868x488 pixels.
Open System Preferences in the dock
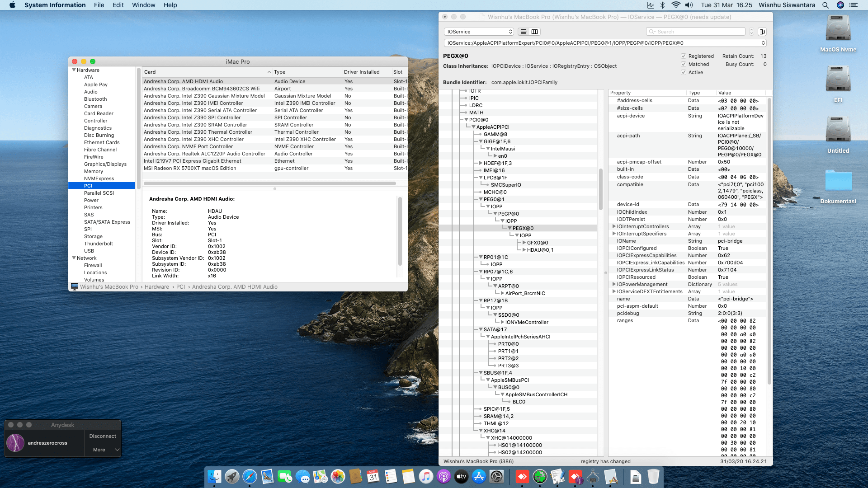tap(496, 476)
